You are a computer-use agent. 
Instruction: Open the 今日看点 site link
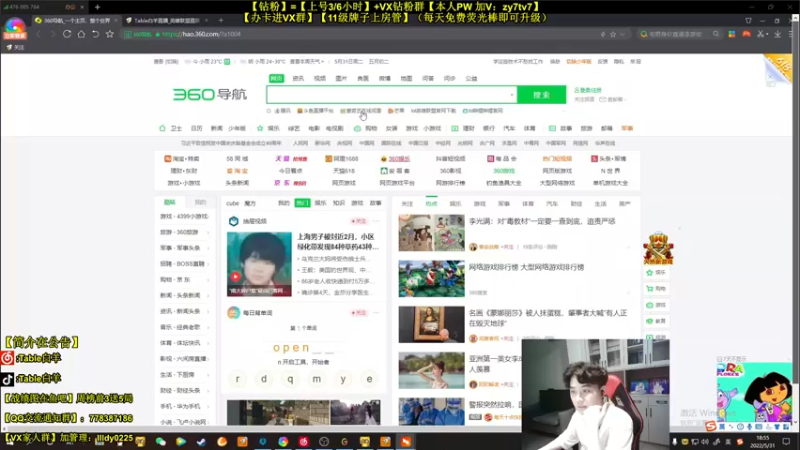point(291,171)
